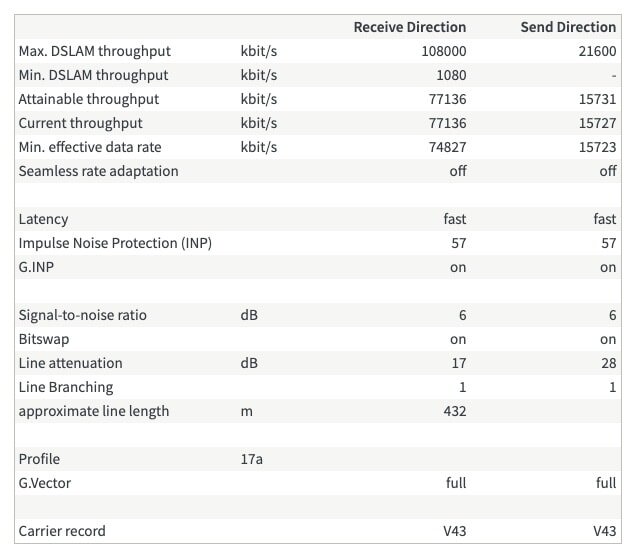Click the Receive Direction column header

point(409,27)
